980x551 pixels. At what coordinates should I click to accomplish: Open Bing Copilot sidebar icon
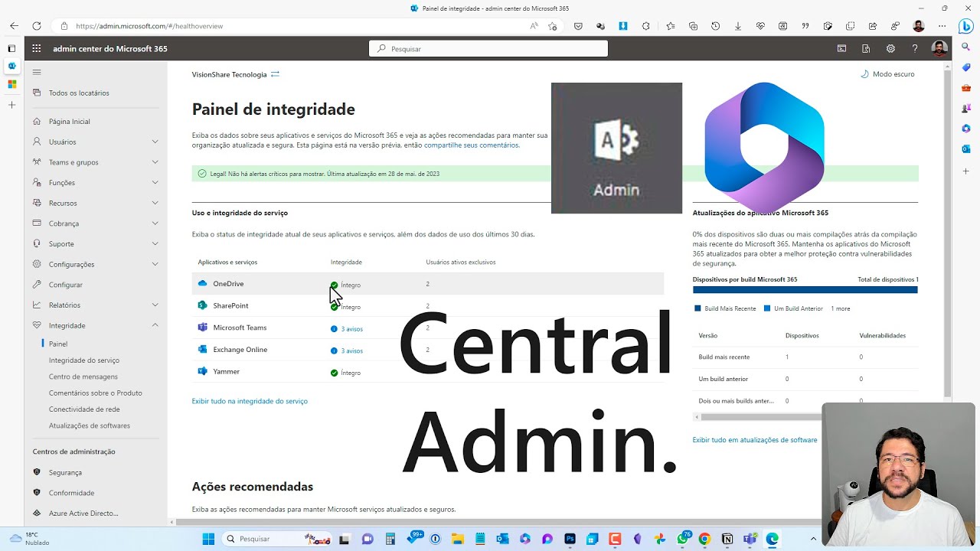pyautogui.click(x=966, y=26)
